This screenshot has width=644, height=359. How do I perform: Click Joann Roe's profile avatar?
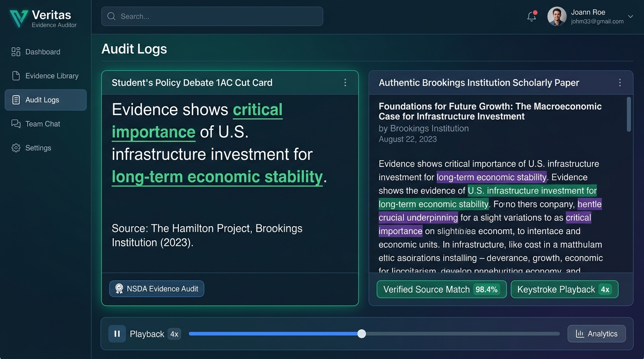tap(557, 16)
